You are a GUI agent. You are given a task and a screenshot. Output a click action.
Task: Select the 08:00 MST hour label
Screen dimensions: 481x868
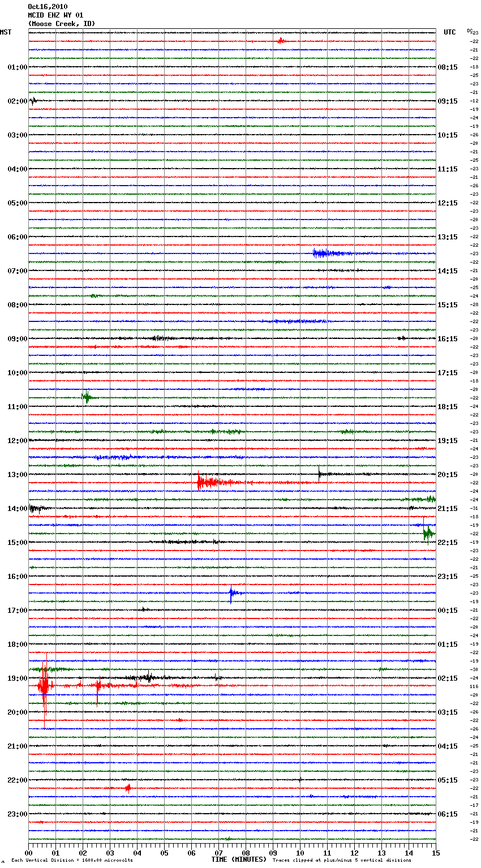tap(18, 305)
